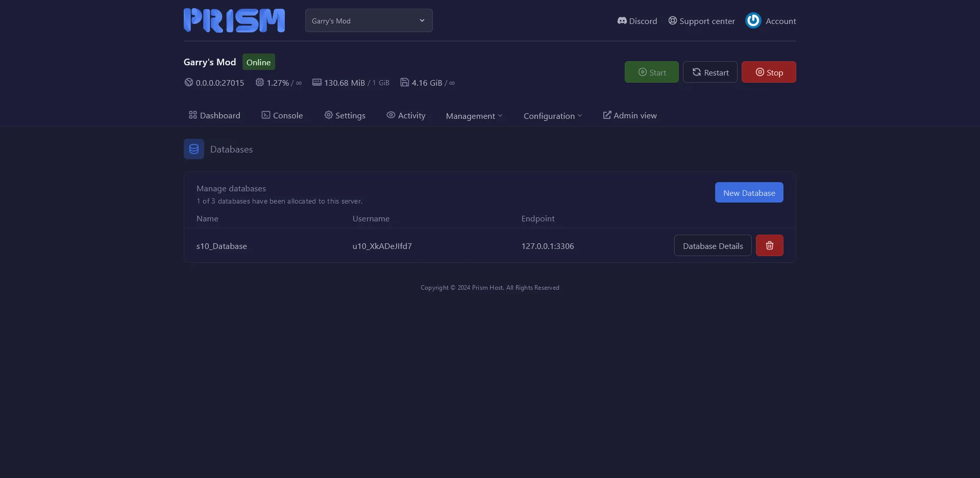This screenshot has height=478, width=980.
Task: Open the Discord link
Action: (x=637, y=21)
